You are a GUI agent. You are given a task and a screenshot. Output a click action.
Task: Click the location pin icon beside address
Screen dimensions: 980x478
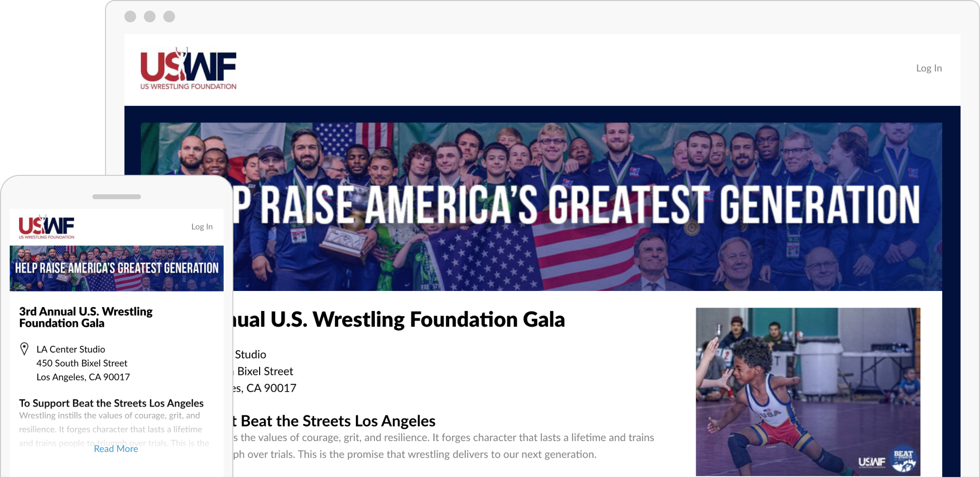point(24,349)
